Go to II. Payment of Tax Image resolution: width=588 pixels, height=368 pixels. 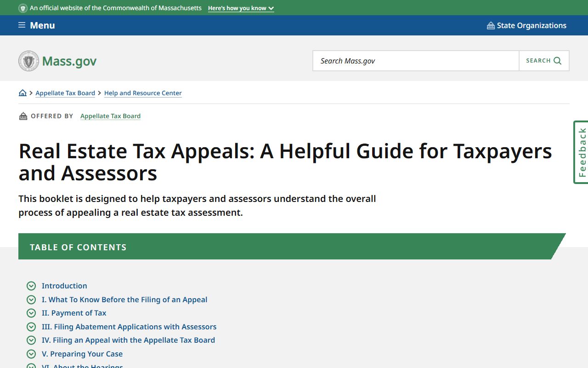click(74, 313)
